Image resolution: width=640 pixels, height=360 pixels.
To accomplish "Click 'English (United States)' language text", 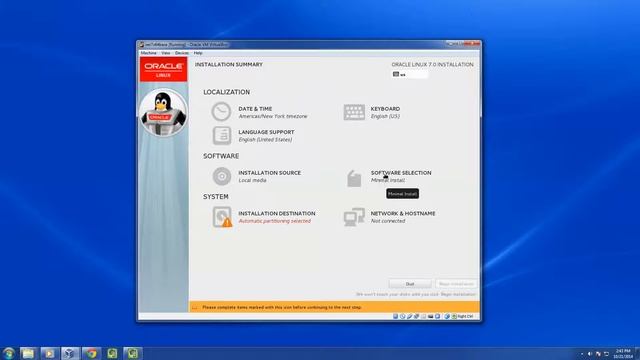I will click(265, 140).
